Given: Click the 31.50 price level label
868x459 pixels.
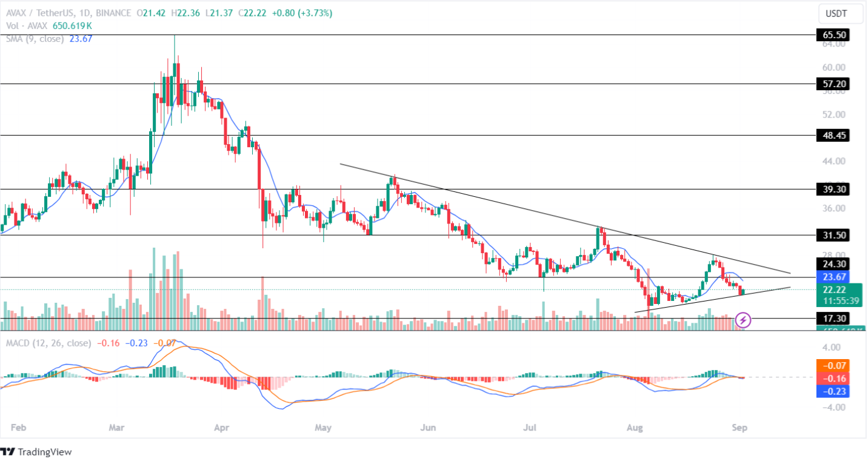Looking at the screenshot, I should tap(832, 235).
